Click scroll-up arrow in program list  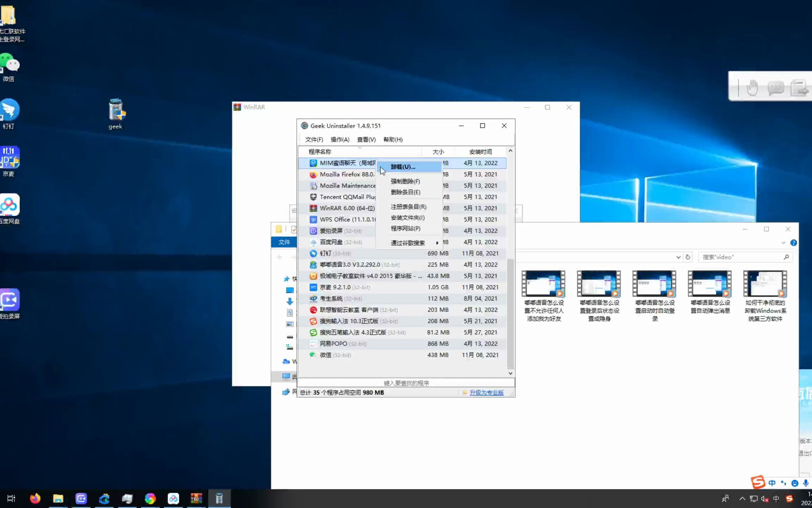(x=510, y=151)
